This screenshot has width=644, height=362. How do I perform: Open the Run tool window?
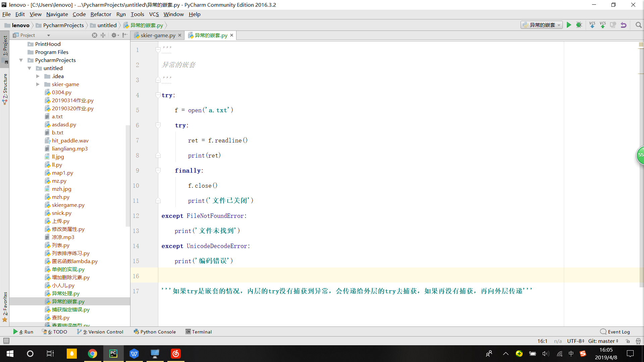tap(23, 332)
